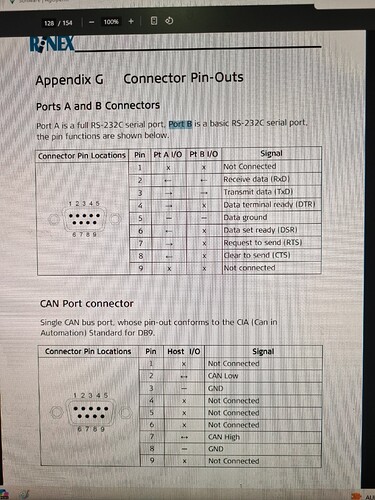
Task: Click the 'Ports A and B Connectors' heading
Action: point(98,106)
